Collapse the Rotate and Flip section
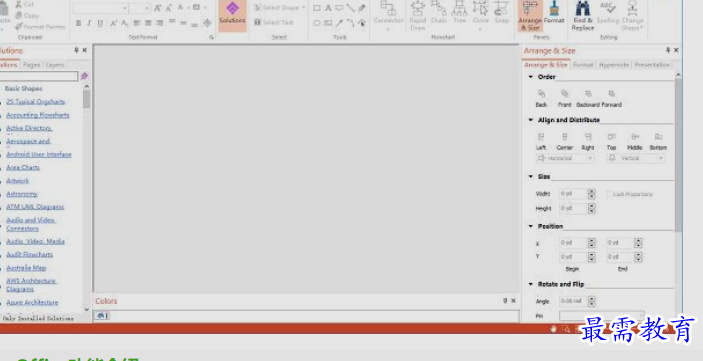This screenshot has height=361, width=703. (531, 284)
